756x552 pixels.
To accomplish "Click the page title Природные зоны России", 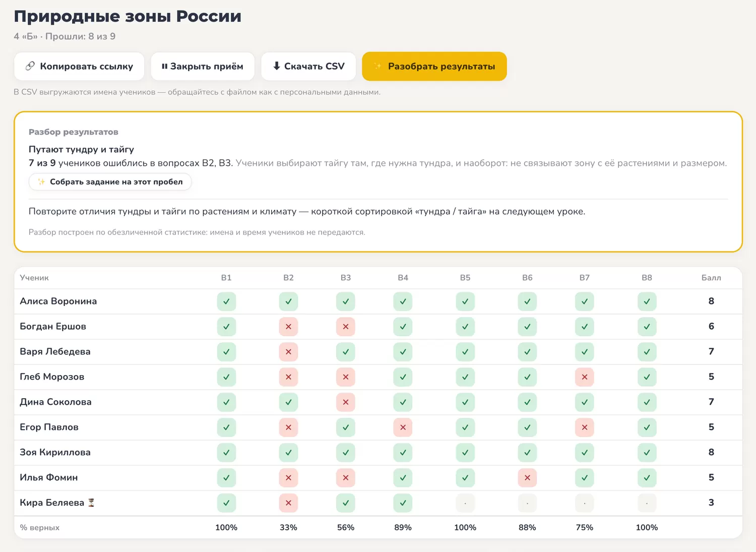I will pyautogui.click(x=128, y=16).
